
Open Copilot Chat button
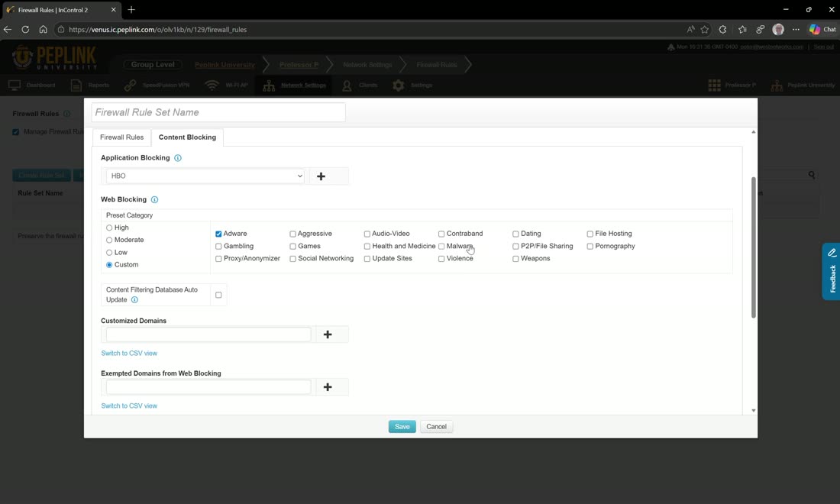point(823,30)
